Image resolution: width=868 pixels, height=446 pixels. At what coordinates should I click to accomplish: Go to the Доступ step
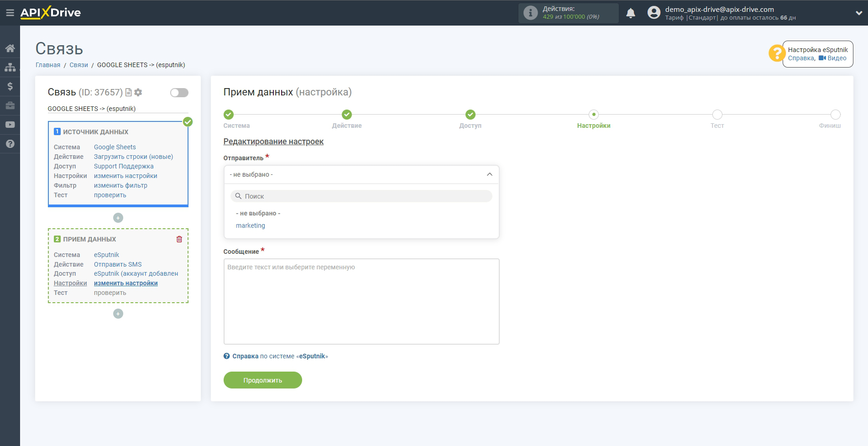tap(471, 115)
